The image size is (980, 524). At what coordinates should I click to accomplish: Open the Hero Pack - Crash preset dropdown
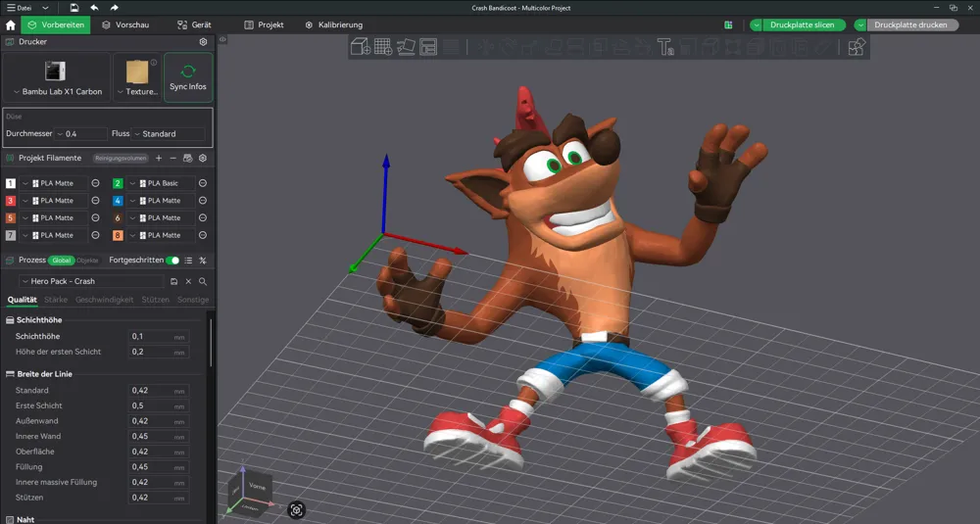pyautogui.click(x=92, y=282)
